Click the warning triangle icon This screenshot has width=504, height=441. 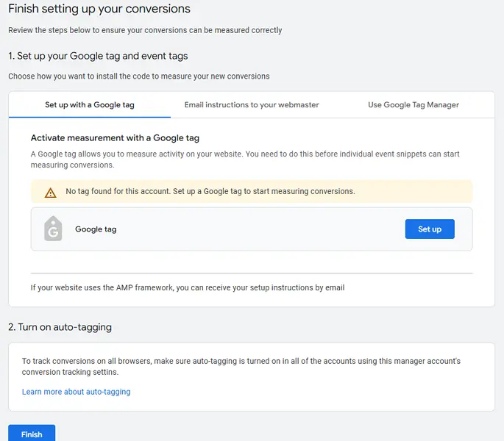click(x=51, y=193)
